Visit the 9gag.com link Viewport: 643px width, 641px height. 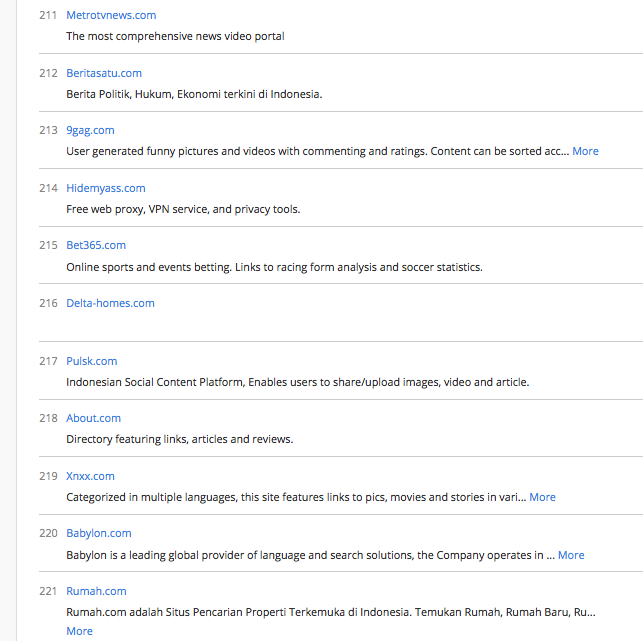[90, 130]
